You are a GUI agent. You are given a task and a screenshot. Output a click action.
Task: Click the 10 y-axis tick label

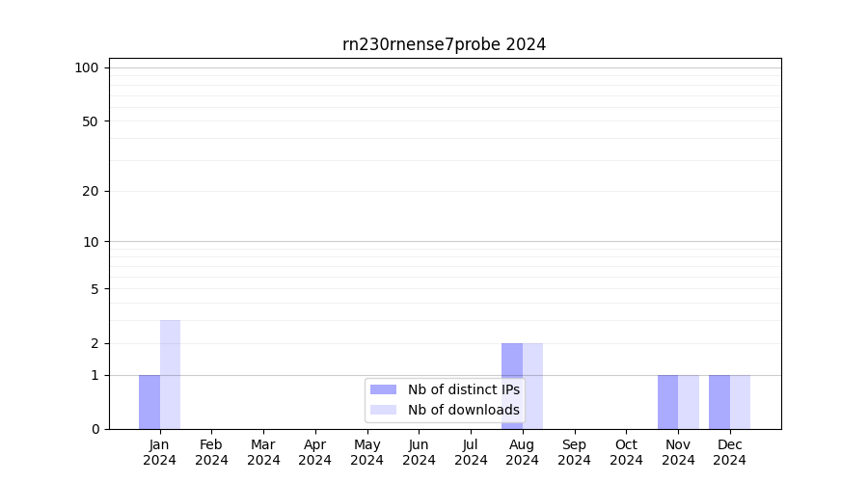click(91, 242)
